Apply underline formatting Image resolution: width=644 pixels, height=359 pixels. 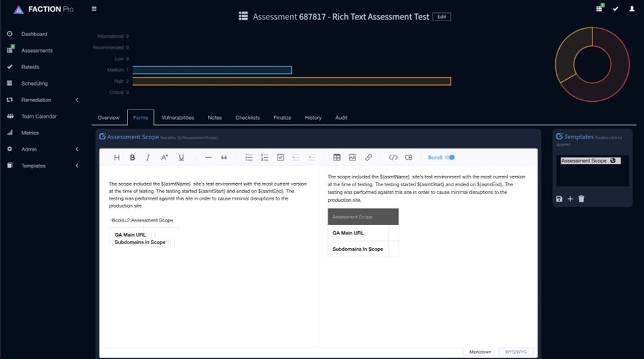(181, 157)
